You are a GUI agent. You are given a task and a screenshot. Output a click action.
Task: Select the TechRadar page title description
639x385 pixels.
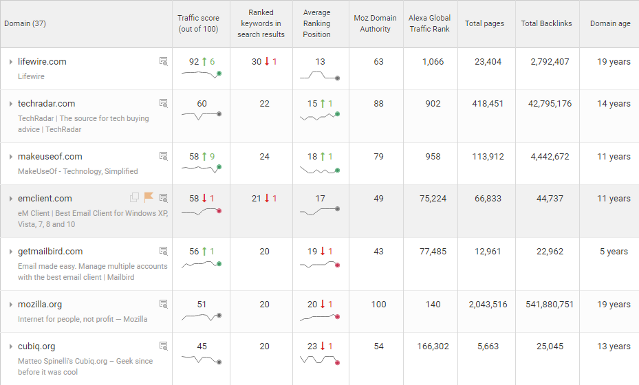[84, 123]
